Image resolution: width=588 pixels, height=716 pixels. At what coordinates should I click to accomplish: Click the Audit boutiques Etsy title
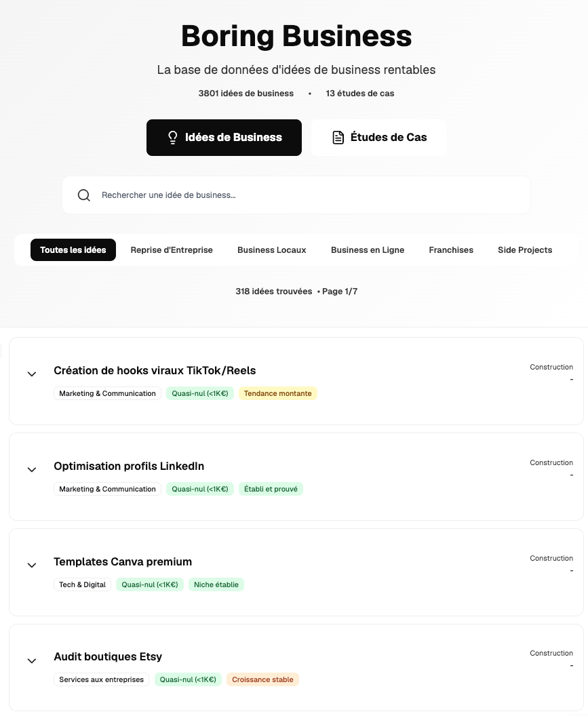point(108,656)
